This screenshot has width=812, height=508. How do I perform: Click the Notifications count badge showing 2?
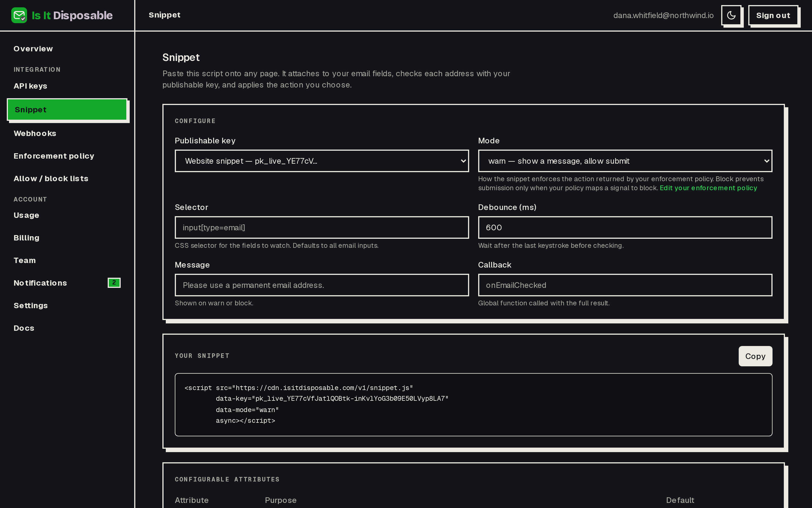[114, 283]
